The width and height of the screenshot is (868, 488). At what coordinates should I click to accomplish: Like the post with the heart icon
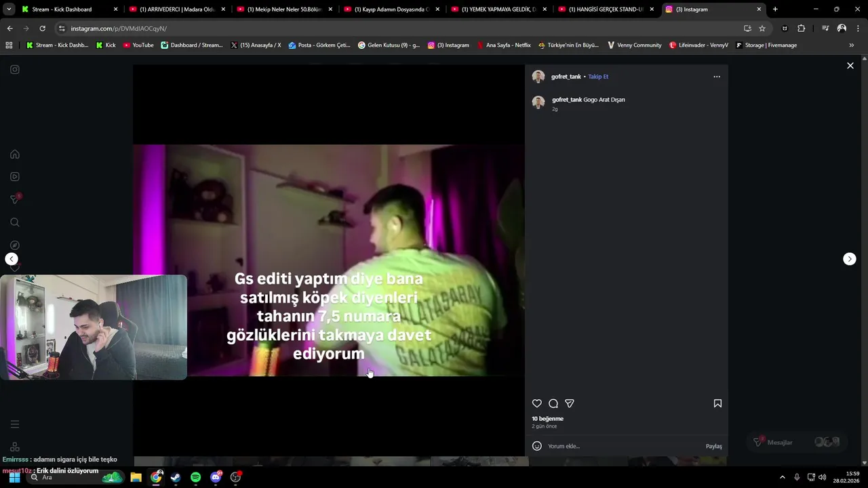537,403
